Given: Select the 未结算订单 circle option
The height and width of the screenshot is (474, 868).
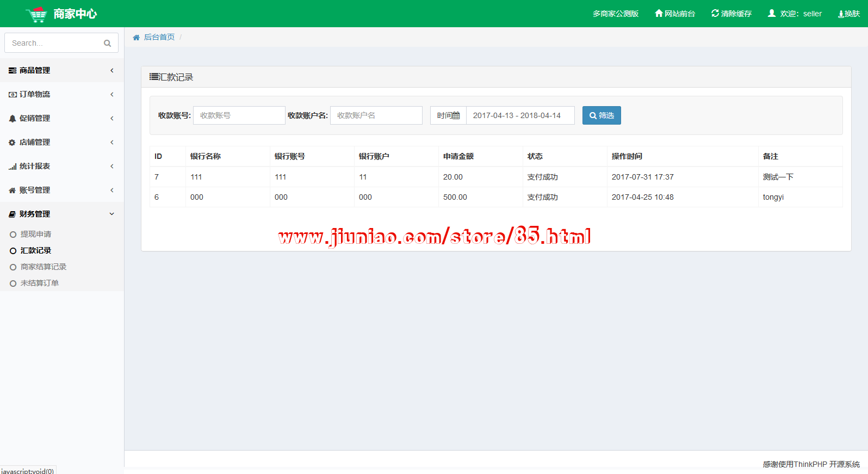Looking at the screenshot, I should (x=13, y=284).
